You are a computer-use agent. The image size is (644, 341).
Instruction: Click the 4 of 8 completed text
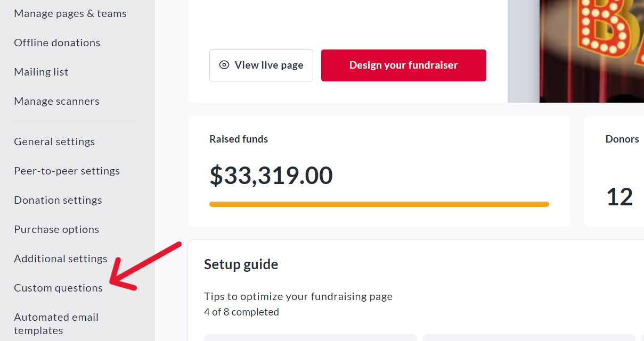(241, 312)
